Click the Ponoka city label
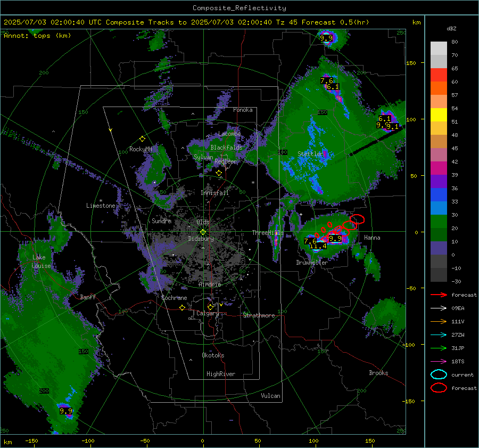Viewport: 479px width, 448px height. point(243,110)
